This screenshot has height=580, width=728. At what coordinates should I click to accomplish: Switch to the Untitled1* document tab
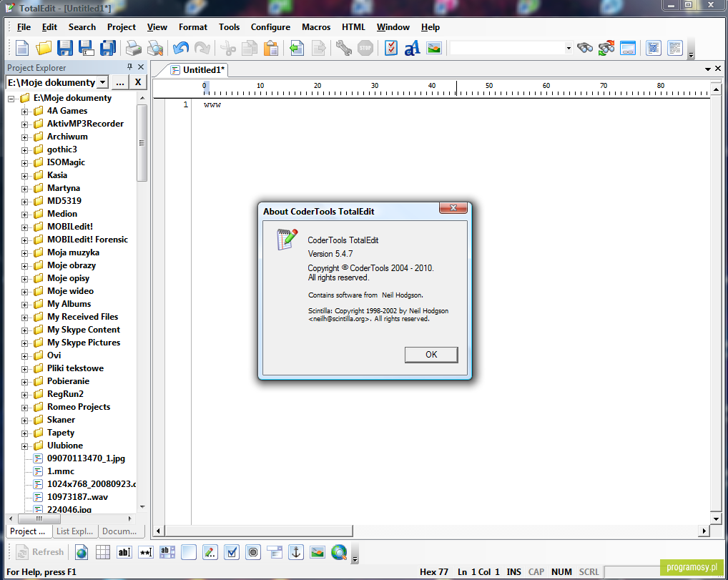tap(198, 69)
